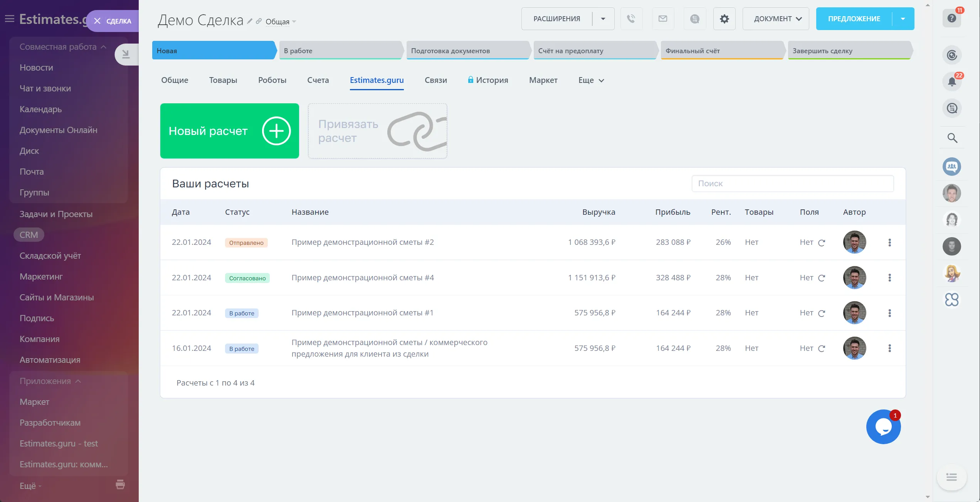The image size is (980, 502).
Task: Open the help question mark icon
Action: click(951, 18)
